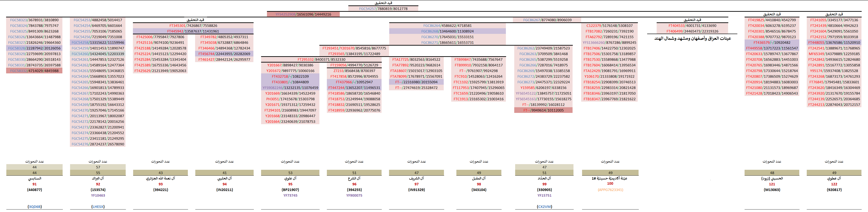This screenshot has height=212, width=868.
Task: Click the dark red FGC58332 cell
Action: [x=34, y=71]
